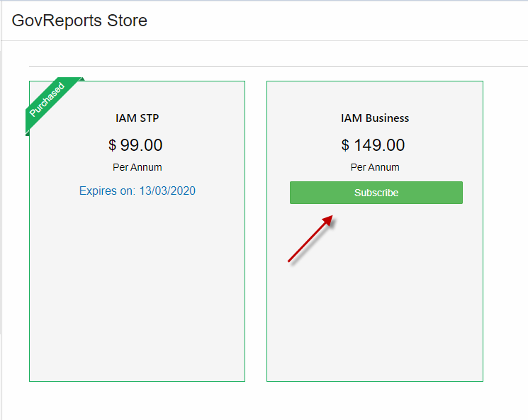Click the horizontal divider above the plan cards

tap(279, 67)
